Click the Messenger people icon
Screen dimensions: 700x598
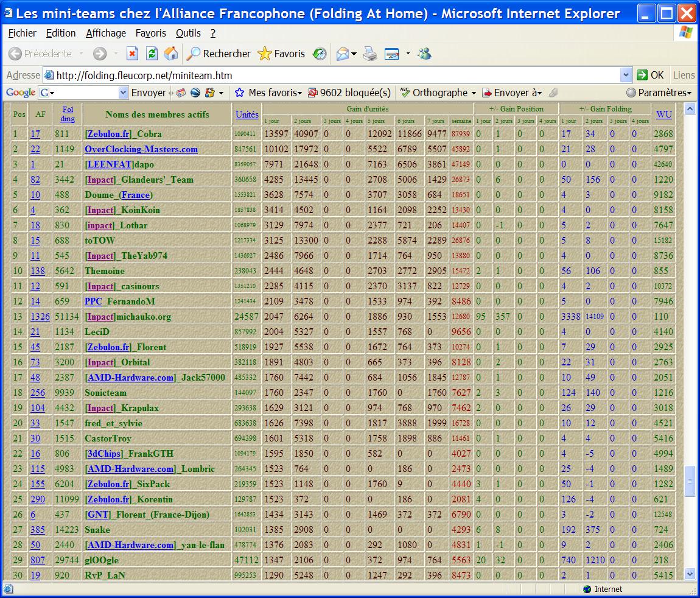pos(424,54)
